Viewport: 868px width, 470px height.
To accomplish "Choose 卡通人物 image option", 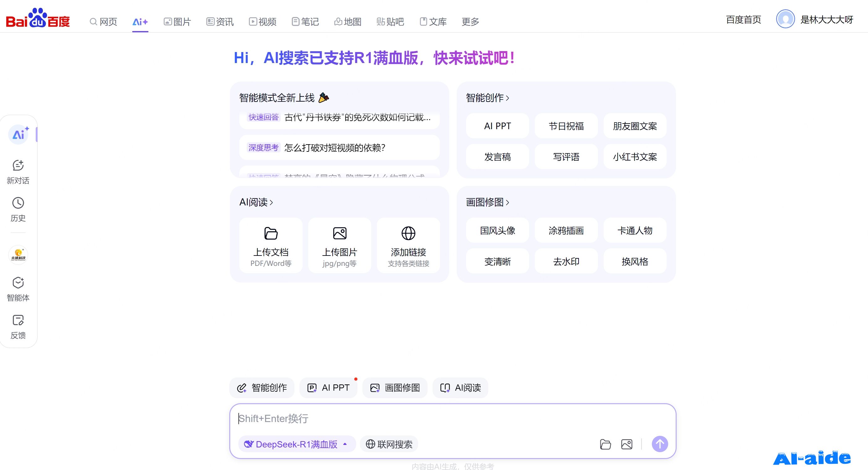I will coord(635,230).
